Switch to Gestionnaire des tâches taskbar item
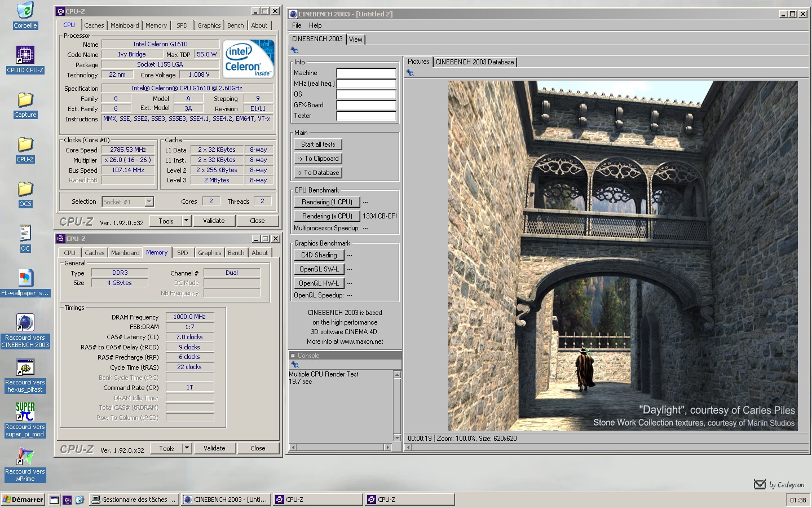Screen dimensions: 812x508 coord(134,500)
